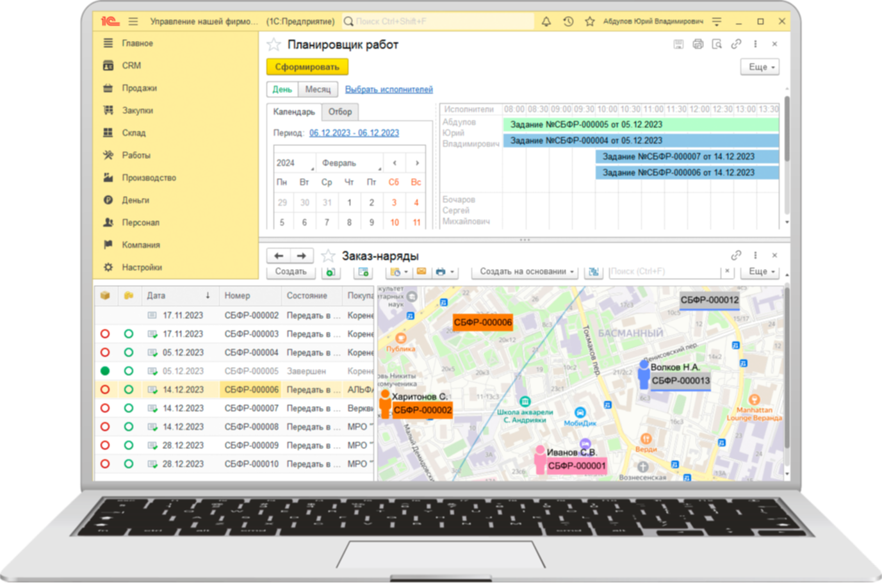Open the Настройки section
Image resolution: width=882 pixels, height=588 pixels.
(x=142, y=267)
